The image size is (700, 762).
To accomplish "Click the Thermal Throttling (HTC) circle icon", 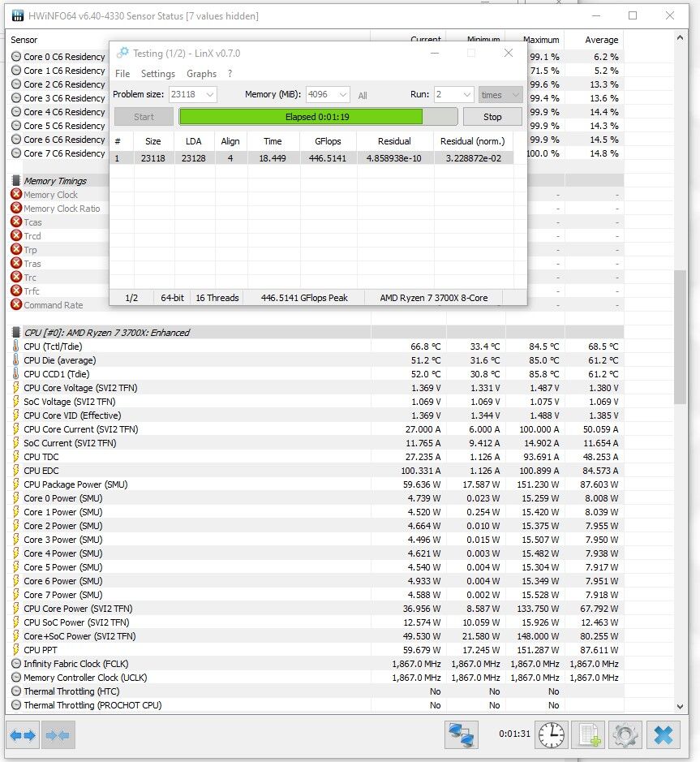I will coord(16,691).
